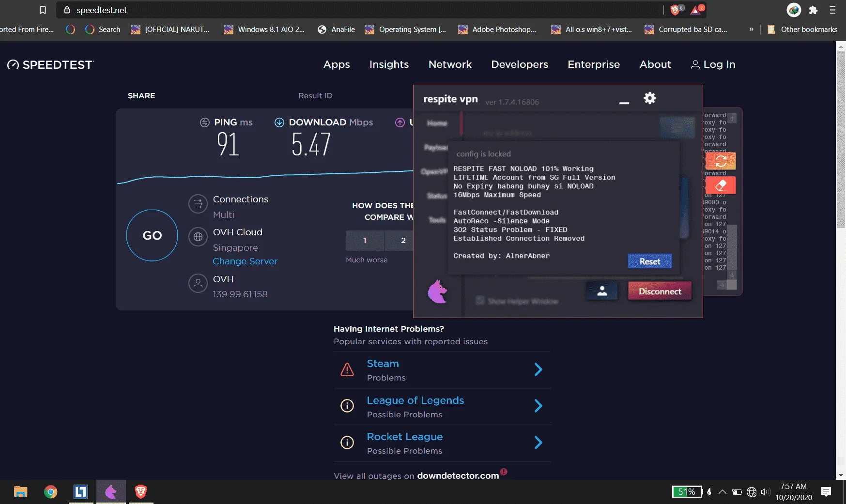Expand the Rocket League chevron

click(x=538, y=443)
